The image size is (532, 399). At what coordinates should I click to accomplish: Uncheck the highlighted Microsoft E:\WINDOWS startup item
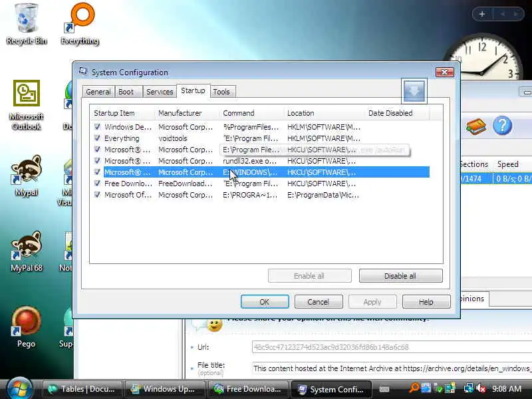click(x=97, y=172)
